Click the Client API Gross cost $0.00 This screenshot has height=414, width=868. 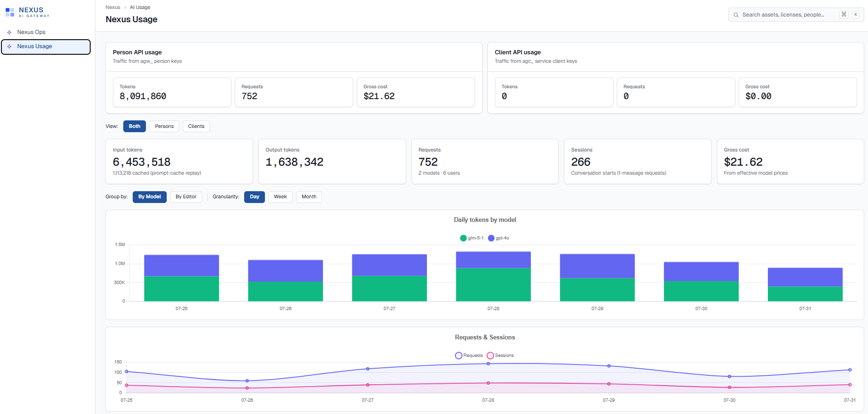click(758, 96)
